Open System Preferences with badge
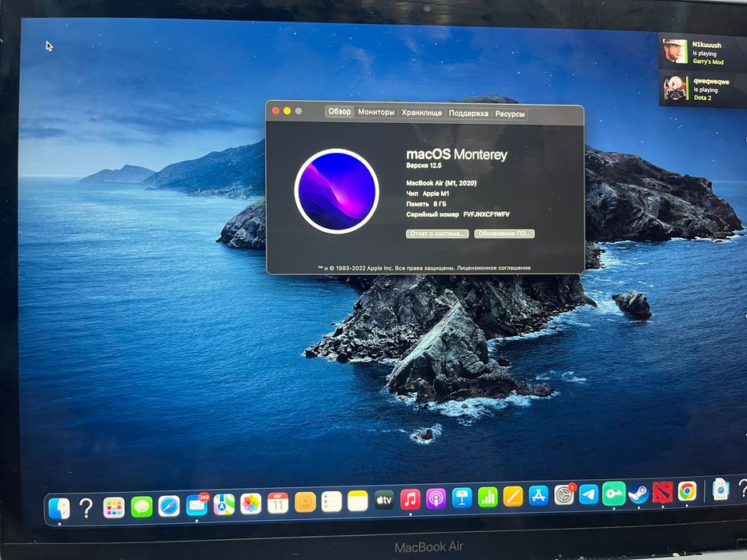The height and width of the screenshot is (560, 747). [564, 494]
